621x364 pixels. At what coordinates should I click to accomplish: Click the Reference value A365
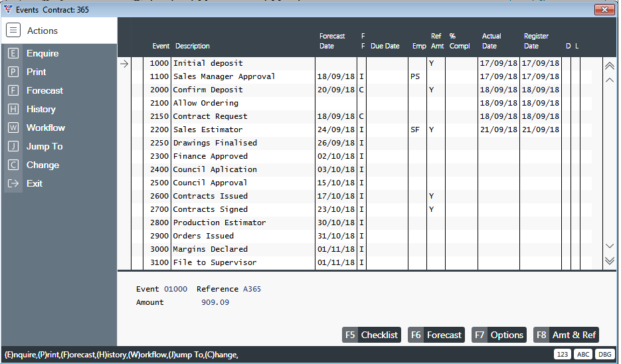click(x=252, y=289)
